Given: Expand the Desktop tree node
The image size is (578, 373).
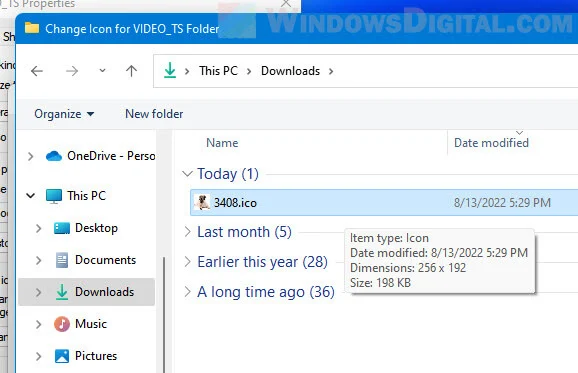Looking at the screenshot, I should tap(38, 228).
